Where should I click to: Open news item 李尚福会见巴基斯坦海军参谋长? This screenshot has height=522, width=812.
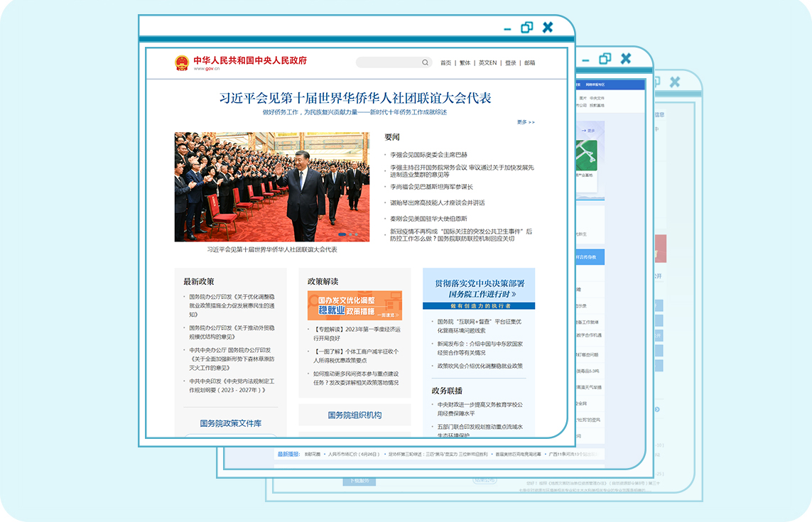(x=431, y=187)
